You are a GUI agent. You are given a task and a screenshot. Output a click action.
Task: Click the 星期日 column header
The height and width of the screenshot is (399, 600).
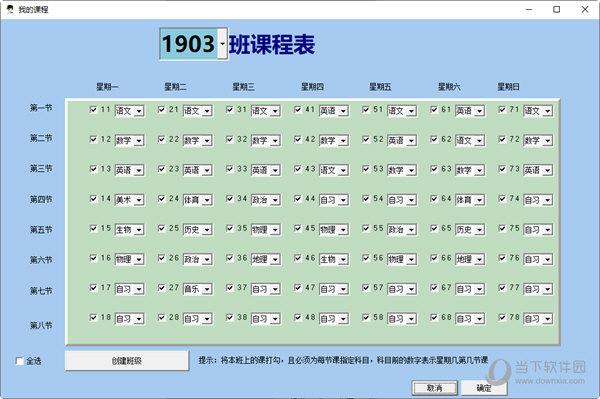click(509, 87)
